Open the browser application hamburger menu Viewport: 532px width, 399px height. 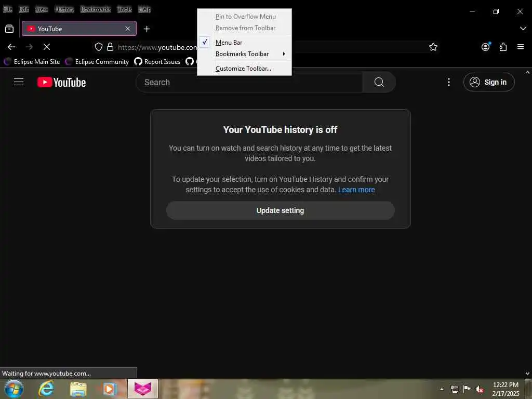tap(521, 47)
